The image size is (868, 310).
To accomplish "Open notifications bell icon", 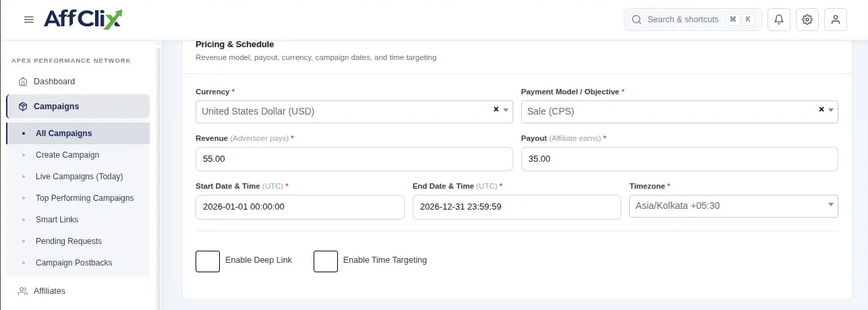I will 779,20.
